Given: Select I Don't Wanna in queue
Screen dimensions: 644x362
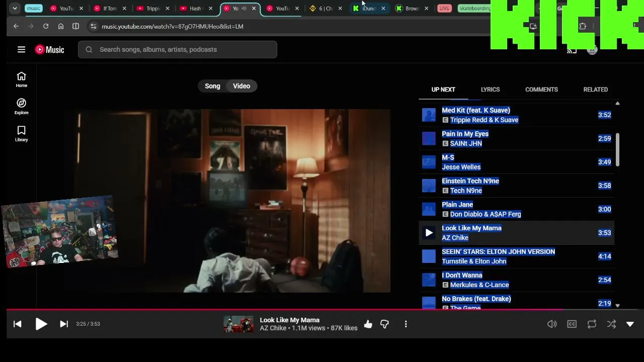Looking at the screenshot, I should point(516,280).
